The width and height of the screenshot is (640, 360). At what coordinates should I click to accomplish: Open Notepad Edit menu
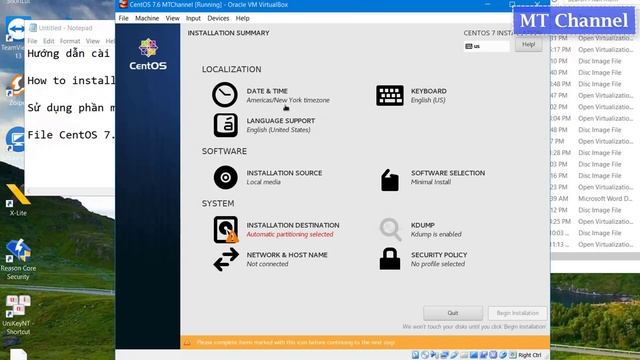[49, 41]
